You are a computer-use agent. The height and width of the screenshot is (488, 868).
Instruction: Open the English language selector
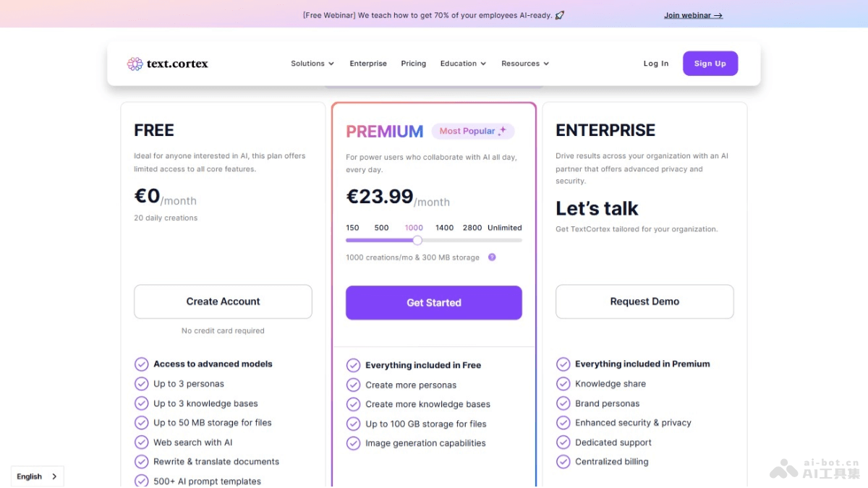[37, 476]
